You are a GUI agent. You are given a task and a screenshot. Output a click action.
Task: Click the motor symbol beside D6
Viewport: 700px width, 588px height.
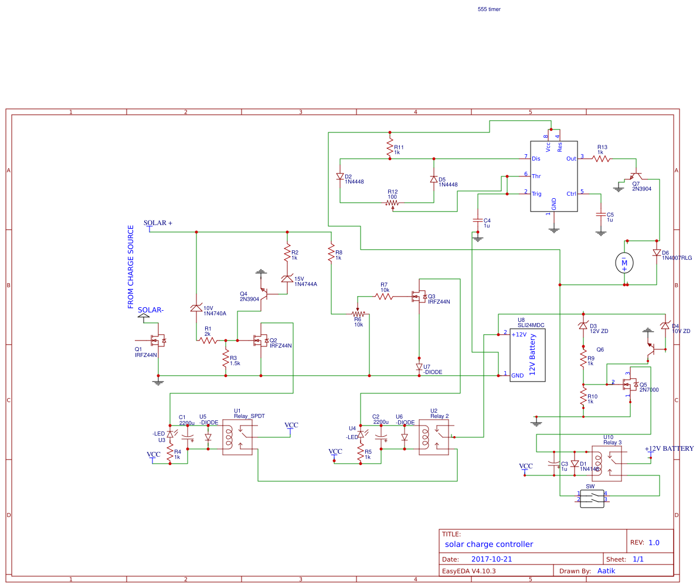[x=624, y=262]
